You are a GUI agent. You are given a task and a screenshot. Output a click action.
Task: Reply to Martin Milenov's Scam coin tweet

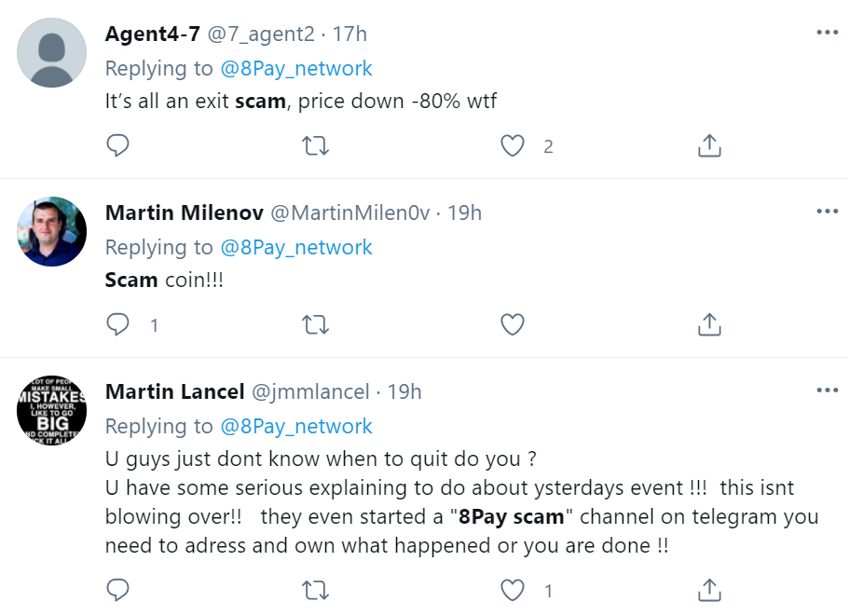(x=117, y=324)
